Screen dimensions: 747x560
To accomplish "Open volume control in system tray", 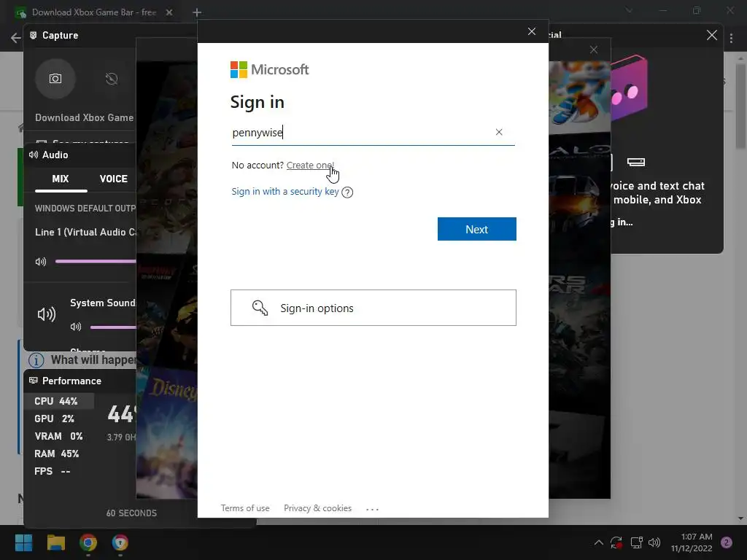I will click(654, 542).
